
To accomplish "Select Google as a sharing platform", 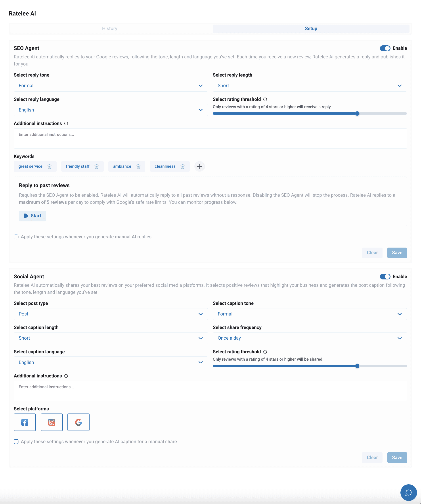I will [78, 422].
